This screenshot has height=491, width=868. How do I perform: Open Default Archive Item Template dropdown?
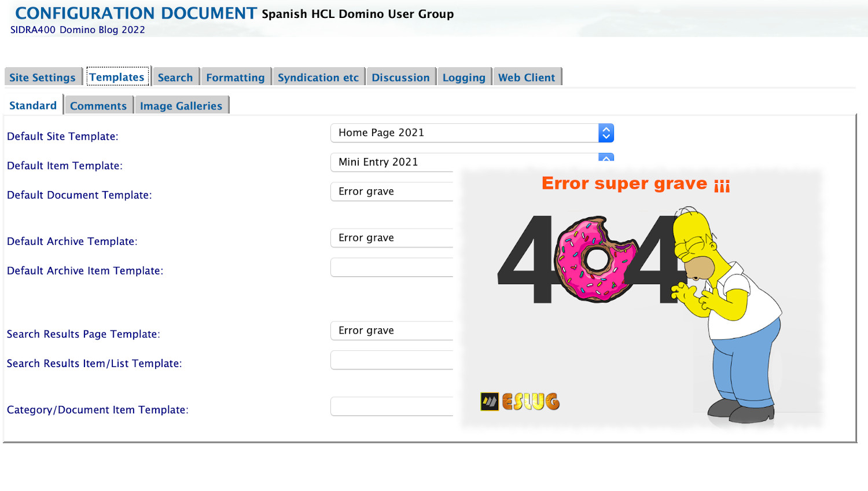click(392, 267)
